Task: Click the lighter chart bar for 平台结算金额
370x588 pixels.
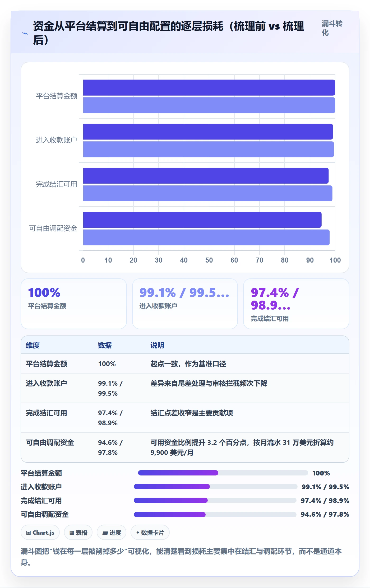Action: click(209, 105)
